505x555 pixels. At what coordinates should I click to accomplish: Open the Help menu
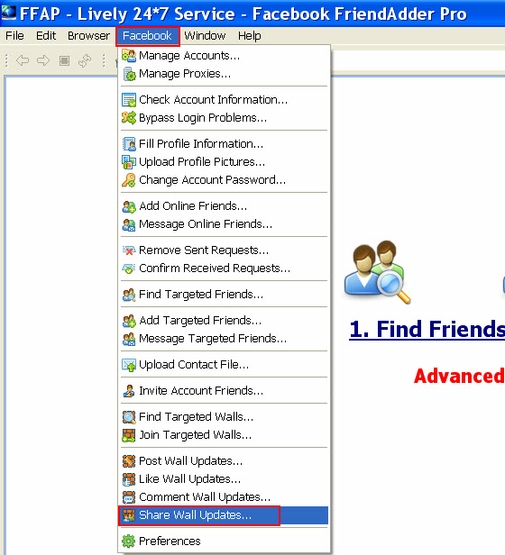pos(249,36)
